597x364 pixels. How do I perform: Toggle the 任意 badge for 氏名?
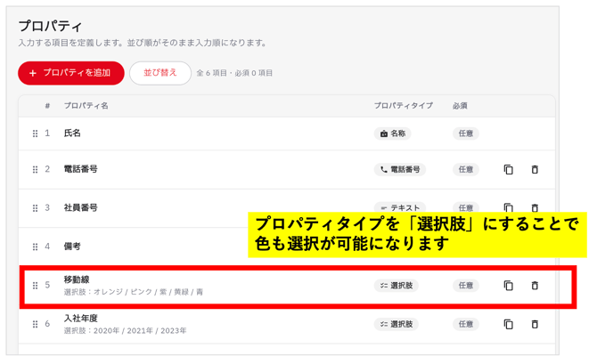click(466, 133)
